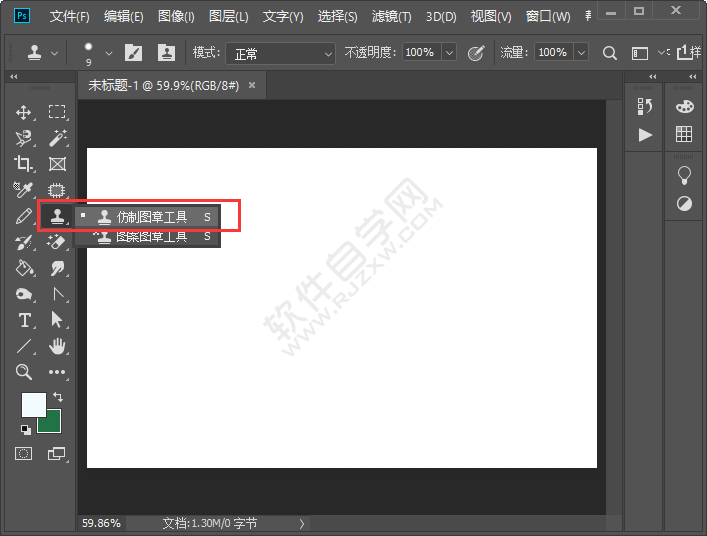Toggle the Clone Source panel button
The height and width of the screenshot is (536, 707).
click(166, 53)
